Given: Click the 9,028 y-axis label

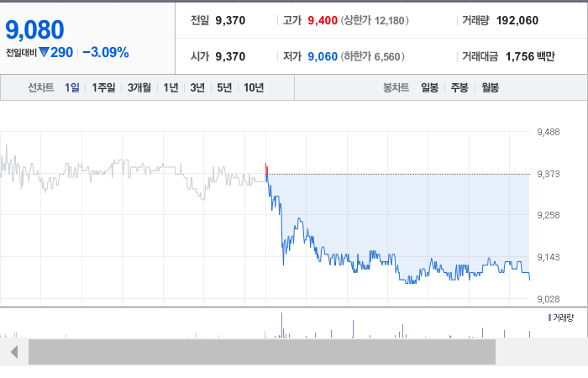Looking at the screenshot, I should tap(549, 299).
